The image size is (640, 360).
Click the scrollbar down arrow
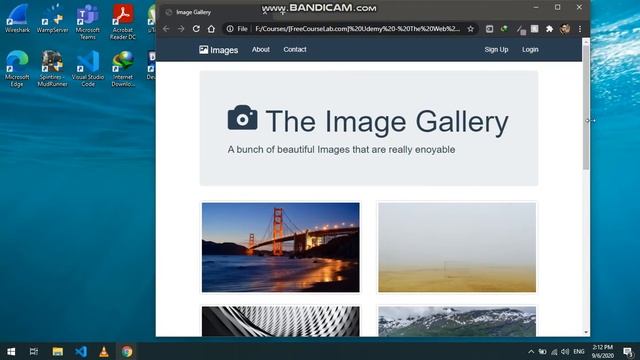[586, 333]
